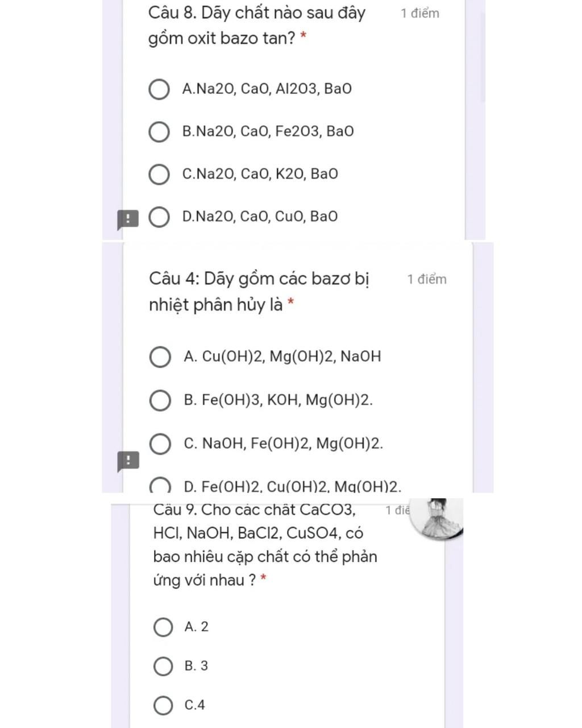Click the Câu 4 question heading
The image size is (582, 728).
(259, 292)
